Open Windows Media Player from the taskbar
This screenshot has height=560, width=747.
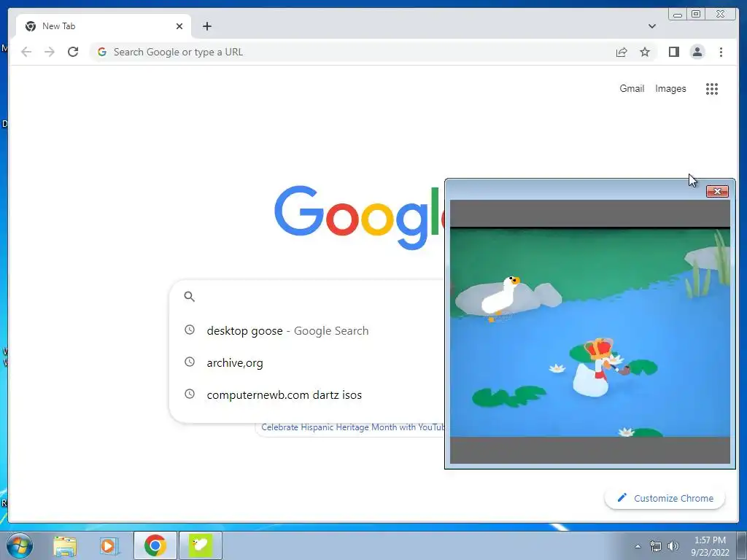(109, 545)
